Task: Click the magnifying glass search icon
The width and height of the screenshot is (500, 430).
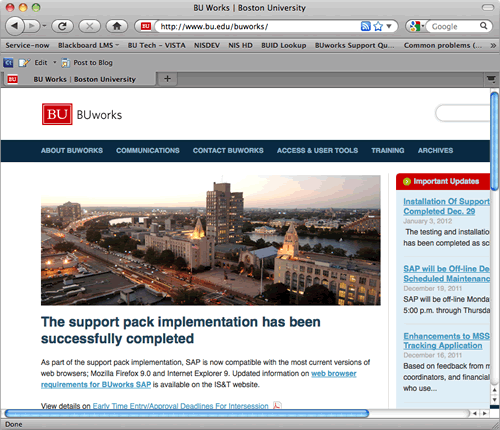Action: 483,26
